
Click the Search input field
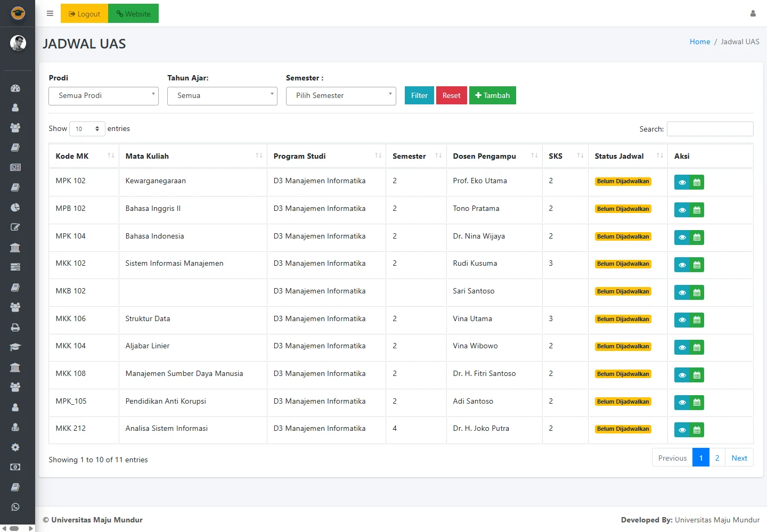pyautogui.click(x=709, y=129)
